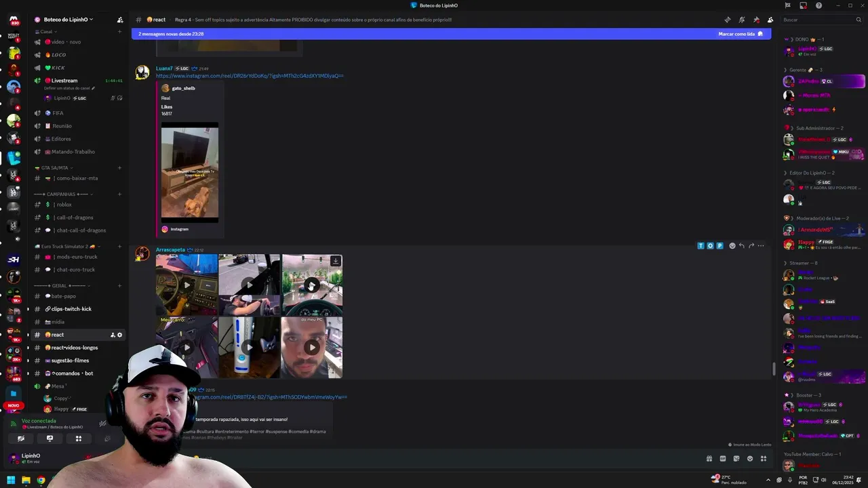This screenshot has height=488, width=868.
Task: Open the como-baixar-mta channel
Action: coord(78,178)
